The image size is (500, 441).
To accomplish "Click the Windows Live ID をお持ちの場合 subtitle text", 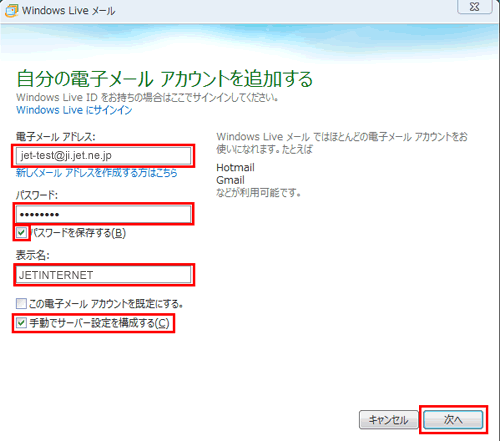I will coord(147,97).
